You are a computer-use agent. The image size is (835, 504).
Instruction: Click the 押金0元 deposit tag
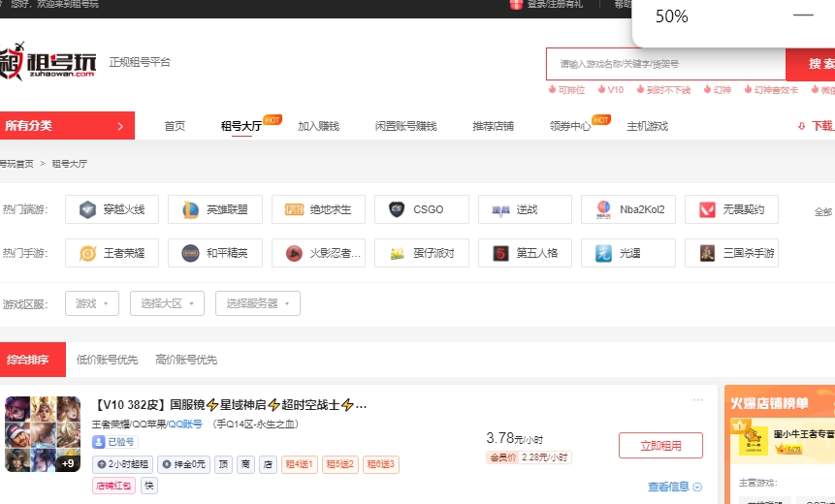tap(183, 464)
